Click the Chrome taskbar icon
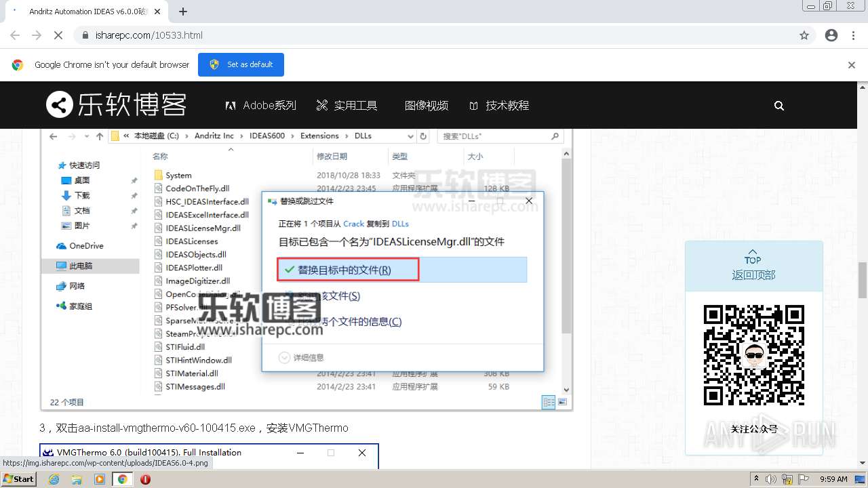 pyautogui.click(x=122, y=479)
